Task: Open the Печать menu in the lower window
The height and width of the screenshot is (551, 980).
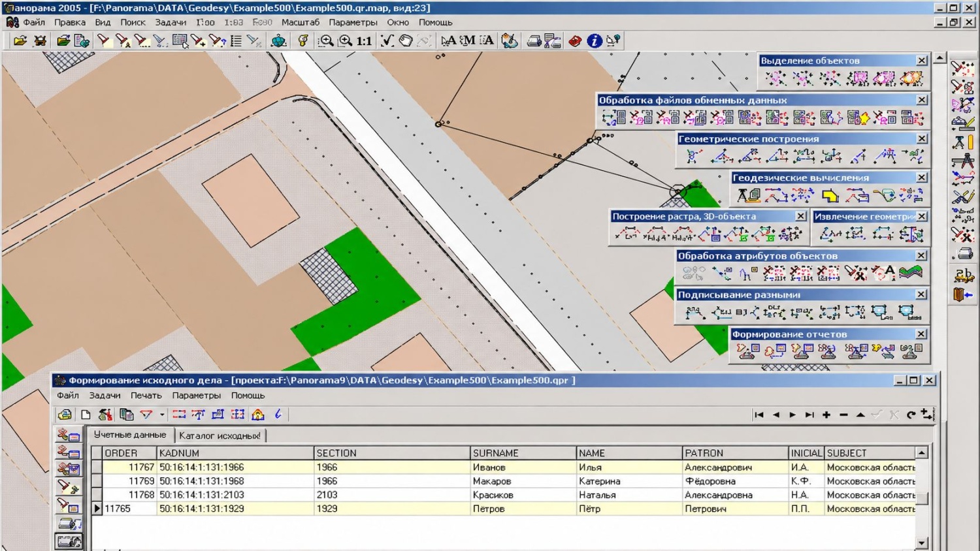Action: 146,396
